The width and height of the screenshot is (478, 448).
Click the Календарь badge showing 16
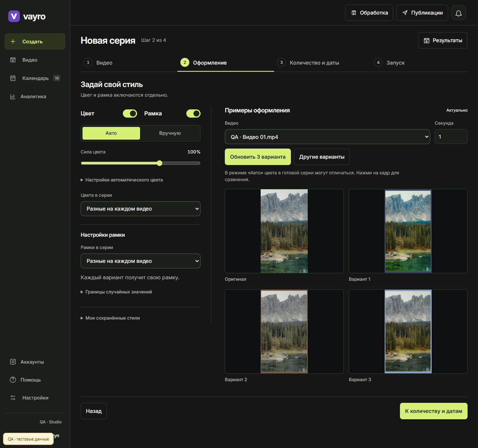[57, 78]
